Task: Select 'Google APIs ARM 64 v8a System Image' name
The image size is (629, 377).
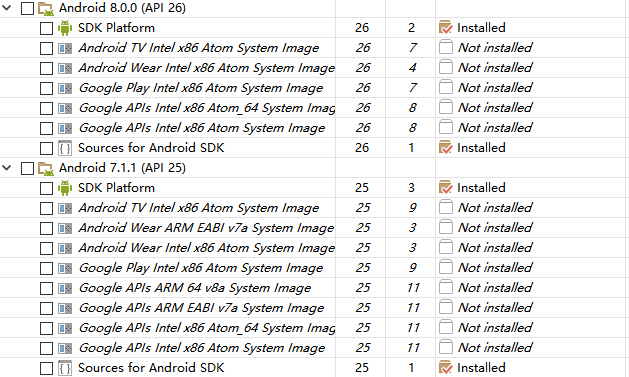Action: pos(195,288)
